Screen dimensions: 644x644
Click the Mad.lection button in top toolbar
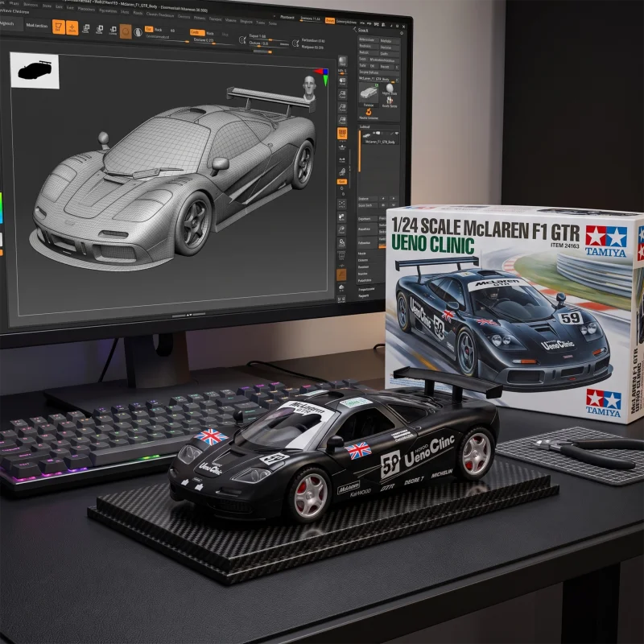(x=36, y=26)
